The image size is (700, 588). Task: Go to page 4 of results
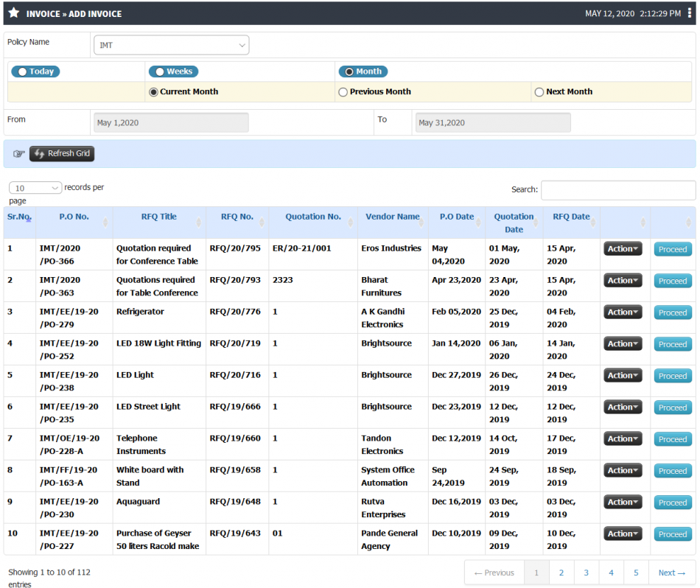(x=611, y=573)
